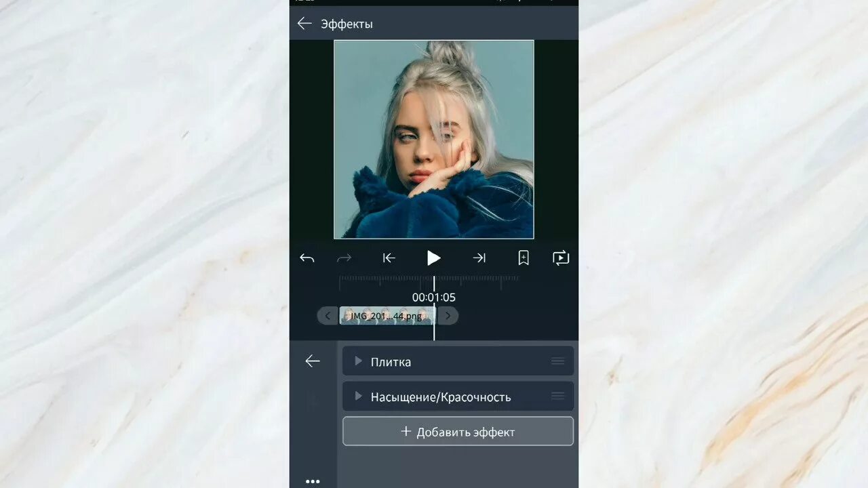The height and width of the screenshot is (488, 868).
Task: Select the IMG_201...44.png clip in timeline
Action: point(387,316)
